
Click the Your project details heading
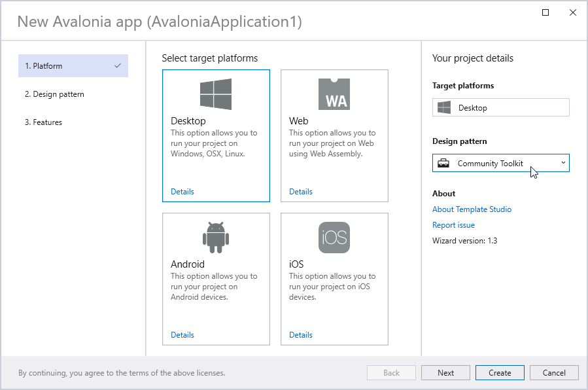[x=473, y=58]
